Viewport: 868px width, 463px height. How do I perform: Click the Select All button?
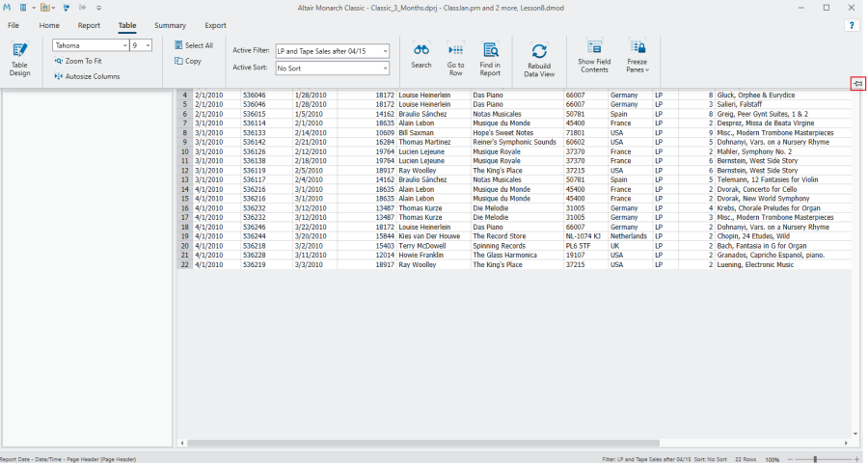[193, 45]
